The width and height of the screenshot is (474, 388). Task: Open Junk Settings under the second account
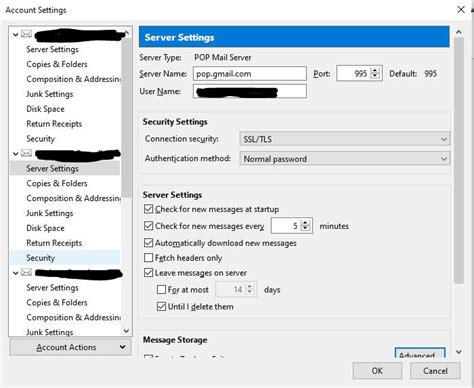pos(50,213)
